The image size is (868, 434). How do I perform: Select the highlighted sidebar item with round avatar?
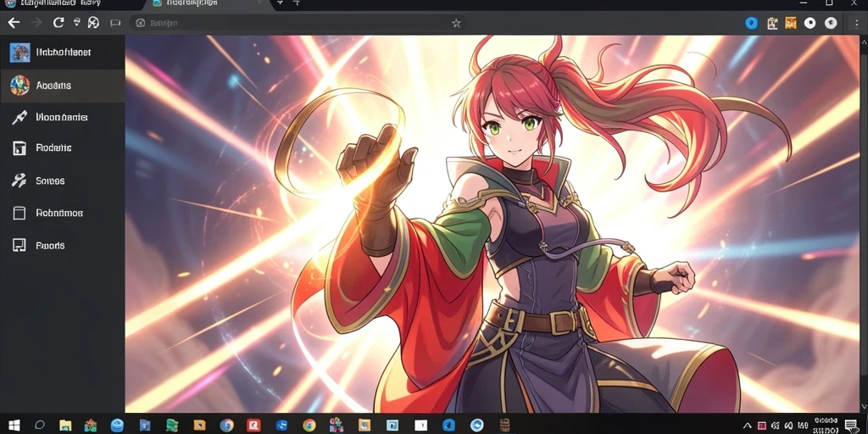point(62,86)
